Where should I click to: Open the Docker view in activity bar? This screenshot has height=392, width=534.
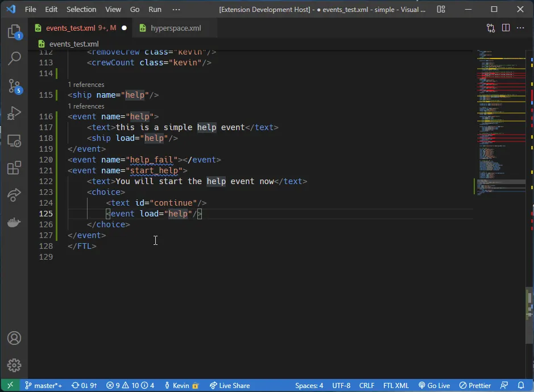click(14, 223)
